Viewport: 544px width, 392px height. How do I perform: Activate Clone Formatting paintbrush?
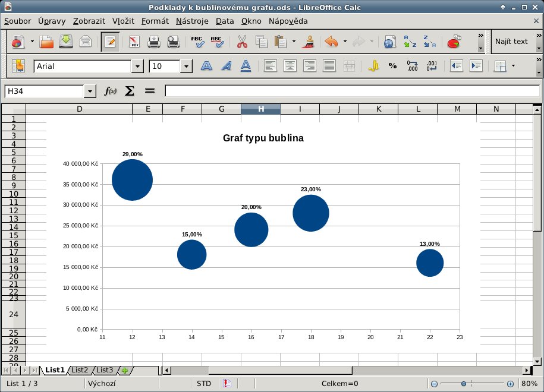coord(308,42)
